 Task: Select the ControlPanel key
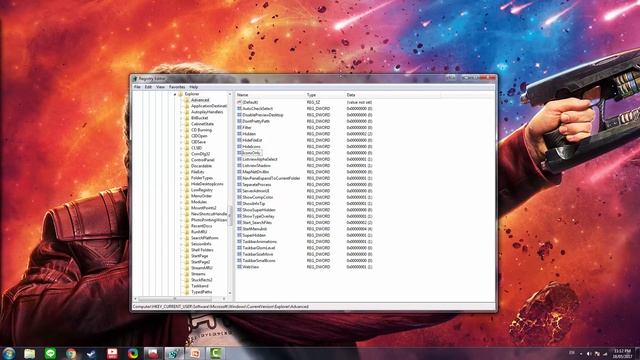[203, 160]
